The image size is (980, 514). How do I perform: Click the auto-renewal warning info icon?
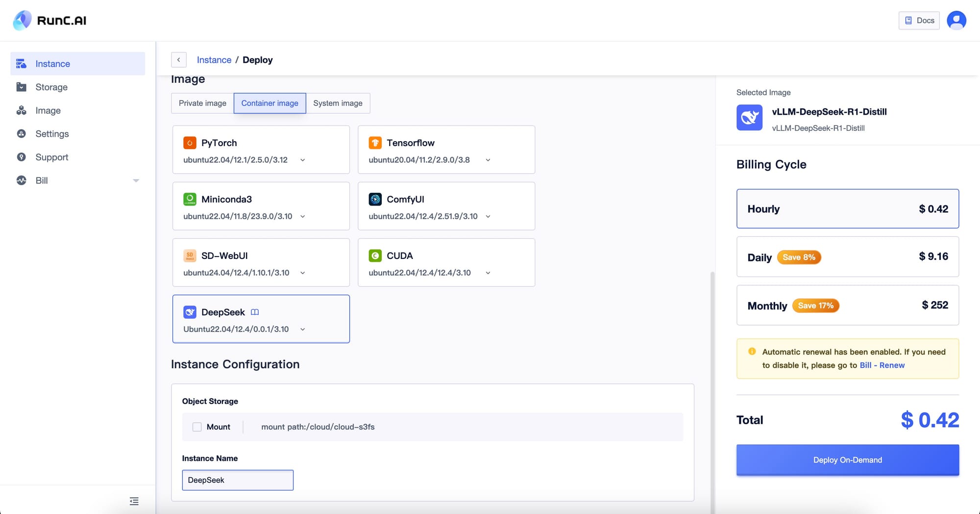point(752,351)
